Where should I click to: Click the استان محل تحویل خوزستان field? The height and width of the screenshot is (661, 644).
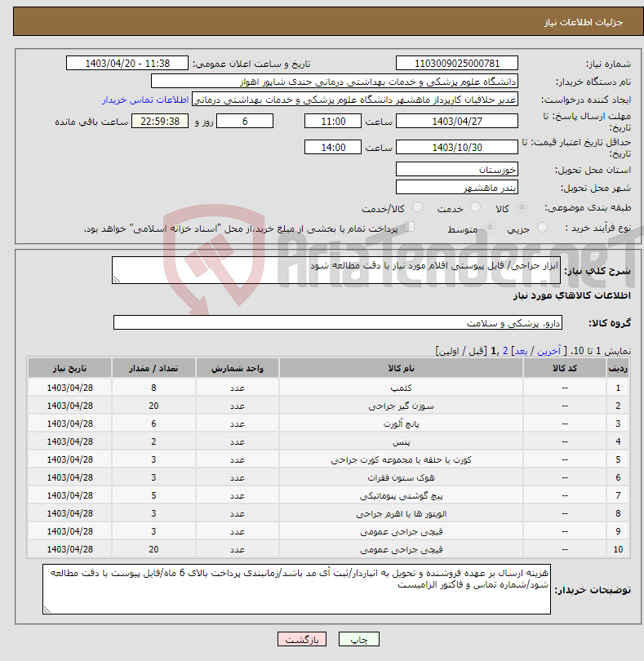coord(457,170)
